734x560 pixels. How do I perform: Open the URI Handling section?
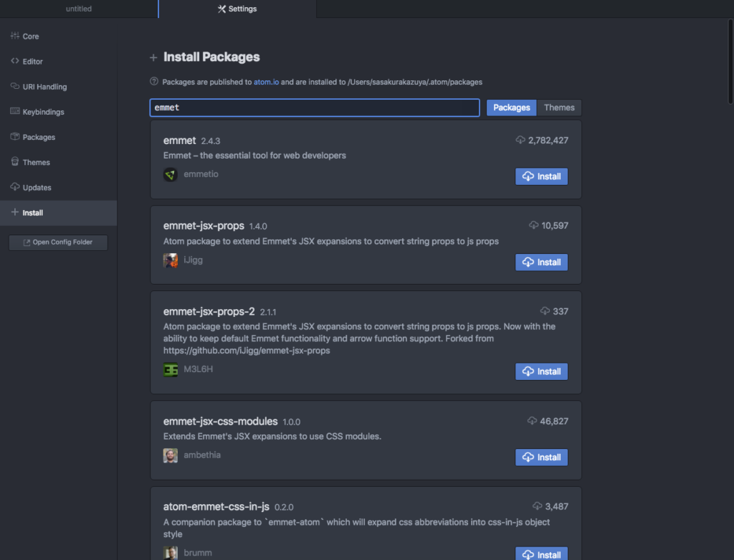pos(58,87)
